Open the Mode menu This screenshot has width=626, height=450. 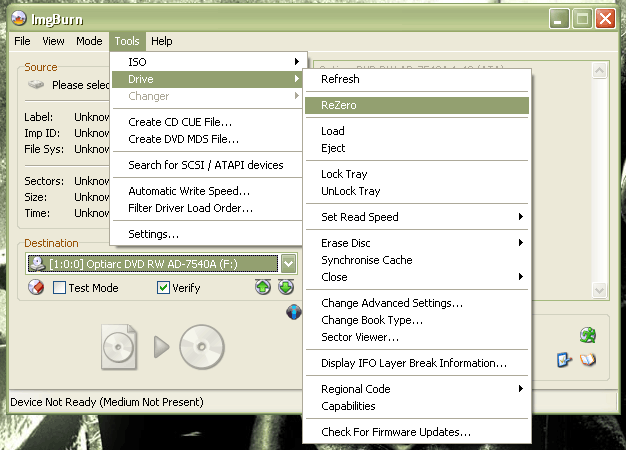pyautogui.click(x=89, y=41)
